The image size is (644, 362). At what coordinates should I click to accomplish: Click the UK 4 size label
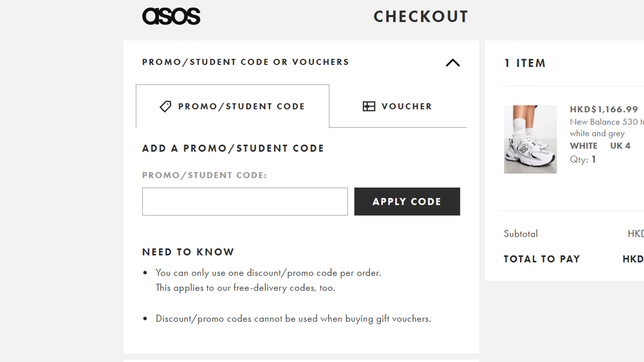[x=620, y=146]
